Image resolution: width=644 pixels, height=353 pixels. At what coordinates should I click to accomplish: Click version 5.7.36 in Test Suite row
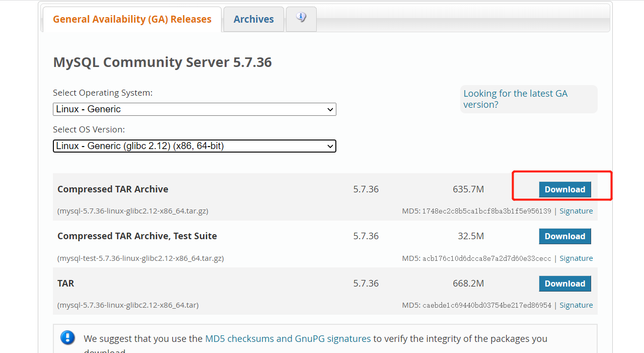click(x=366, y=236)
